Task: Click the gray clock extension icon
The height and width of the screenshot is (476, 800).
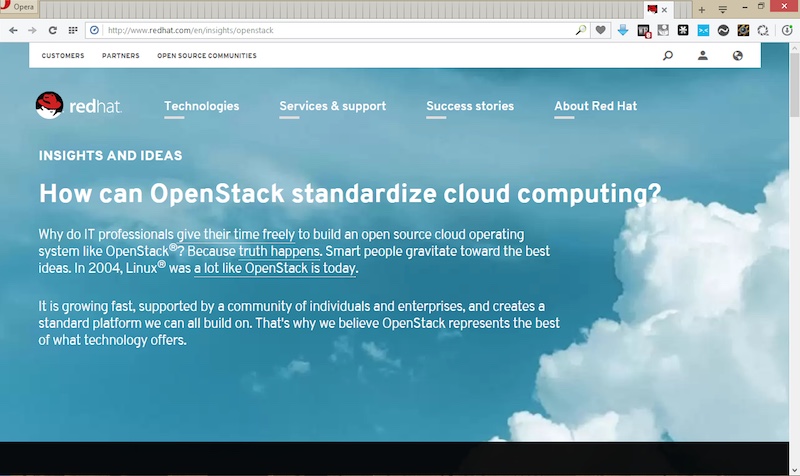Action: point(663,30)
